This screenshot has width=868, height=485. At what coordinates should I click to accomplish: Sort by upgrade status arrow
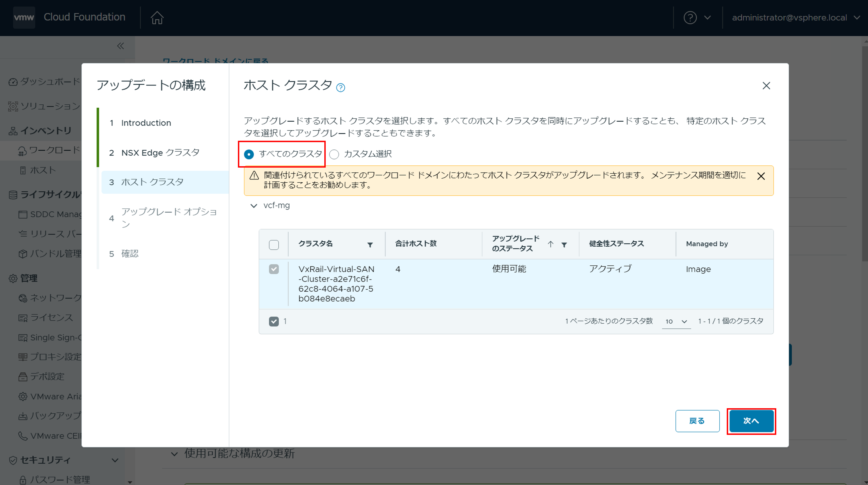click(x=551, y=244)
